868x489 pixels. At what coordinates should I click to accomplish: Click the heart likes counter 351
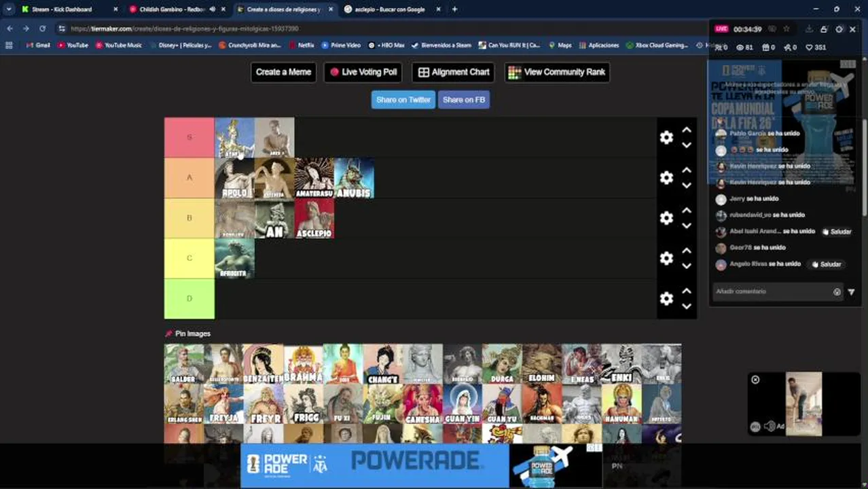pyautogui.click(x=815, y=48)
